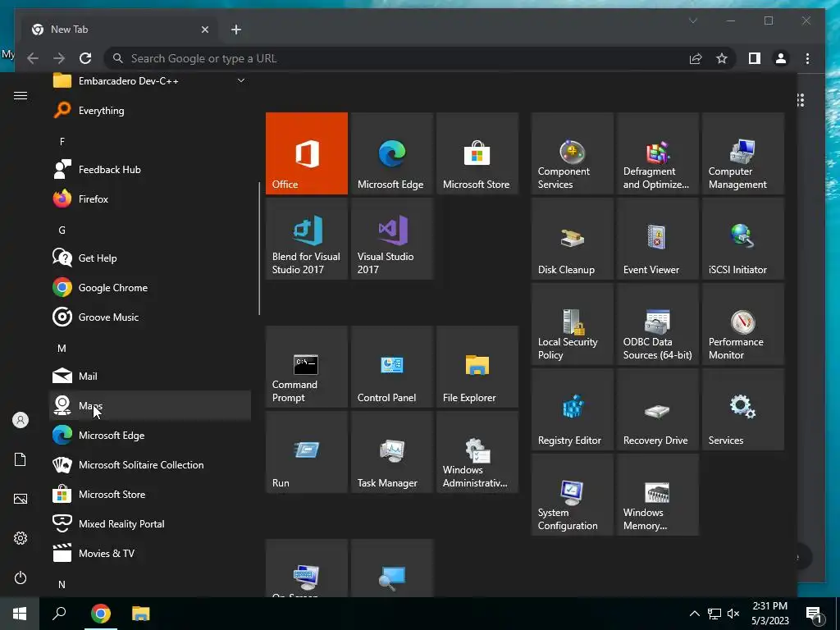This screenshot has width=840, height=630.
Task: Click the Windows Start button
Action: pyautogui.click(x=20, y=614)
